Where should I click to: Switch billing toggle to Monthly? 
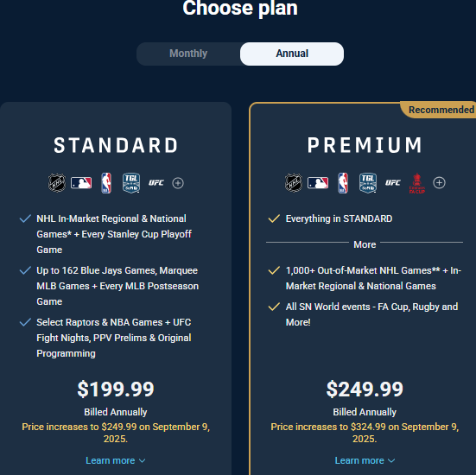[188, 54]
